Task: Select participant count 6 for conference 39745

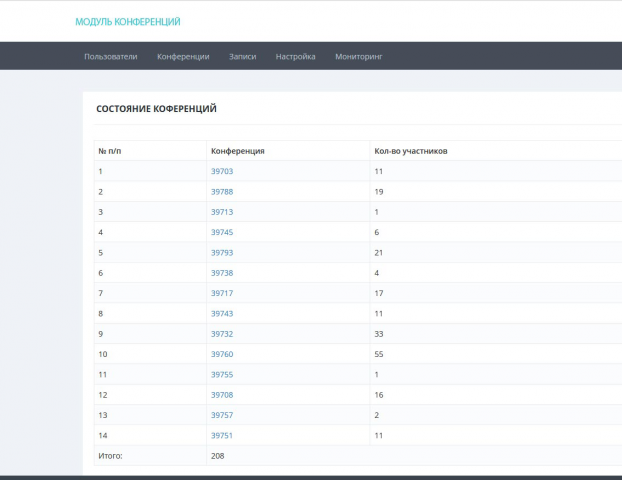Action: 377,232
